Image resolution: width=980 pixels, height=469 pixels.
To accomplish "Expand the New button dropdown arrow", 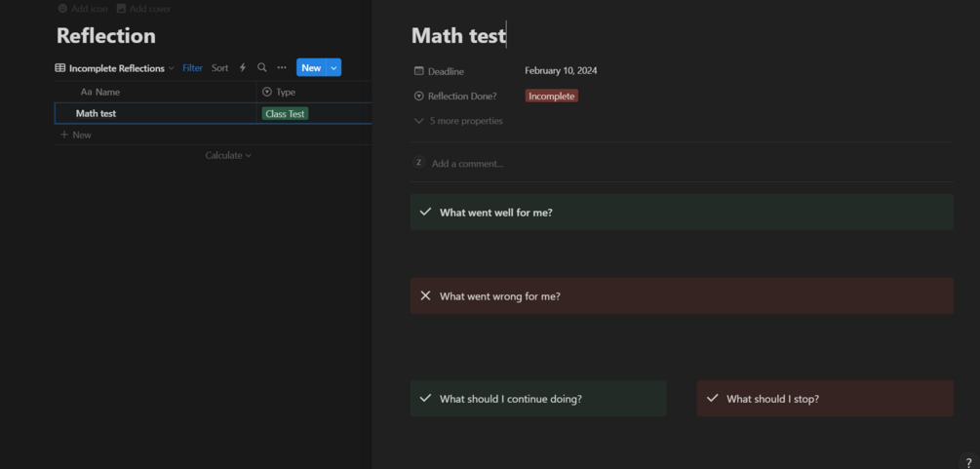I will (x=334, y=68).
